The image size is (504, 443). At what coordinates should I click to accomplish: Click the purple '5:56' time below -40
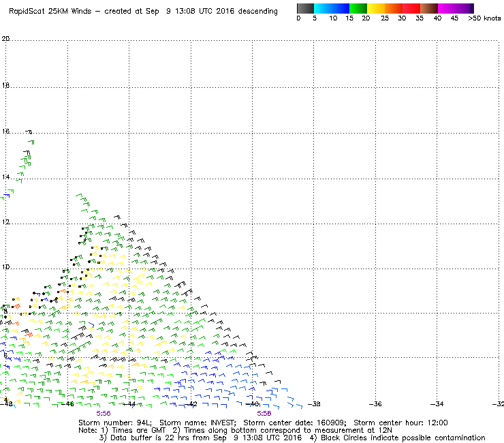point(264,414)
